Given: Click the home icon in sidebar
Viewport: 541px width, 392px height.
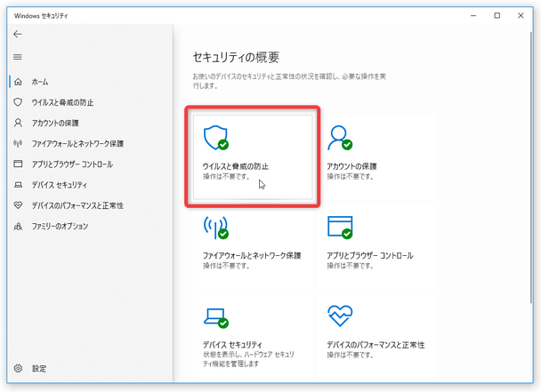Looking at the screenshot, I should (x=18, y=82).
